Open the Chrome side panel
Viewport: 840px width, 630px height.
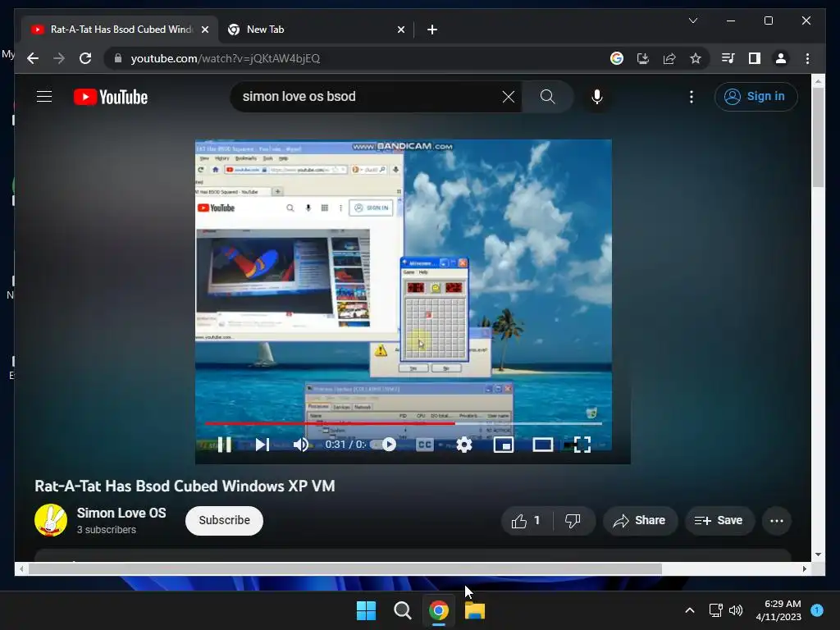755,58
